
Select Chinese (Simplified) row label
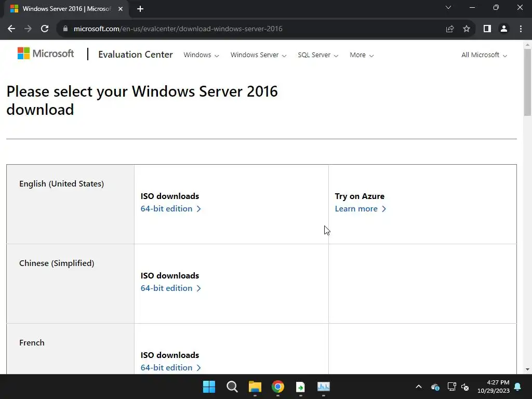click(57, 263)
